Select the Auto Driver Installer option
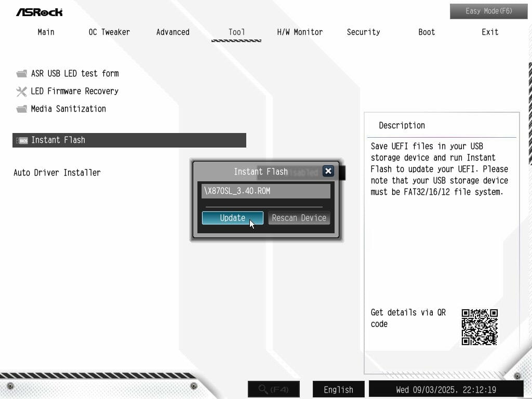Image resolution: width=532 pixels, height=399 pixels. point(57,172)
